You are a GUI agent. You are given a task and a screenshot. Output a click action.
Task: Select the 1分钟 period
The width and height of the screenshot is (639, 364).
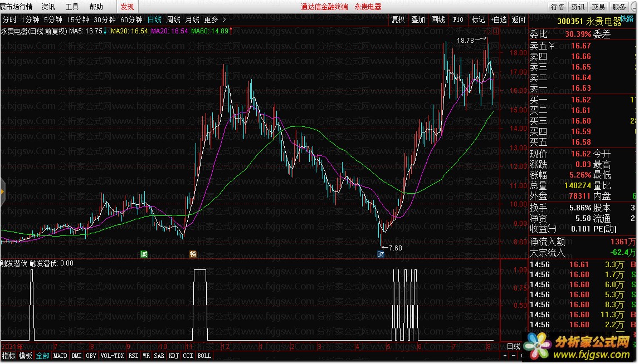pyautogui.click(x=30, y=19)
